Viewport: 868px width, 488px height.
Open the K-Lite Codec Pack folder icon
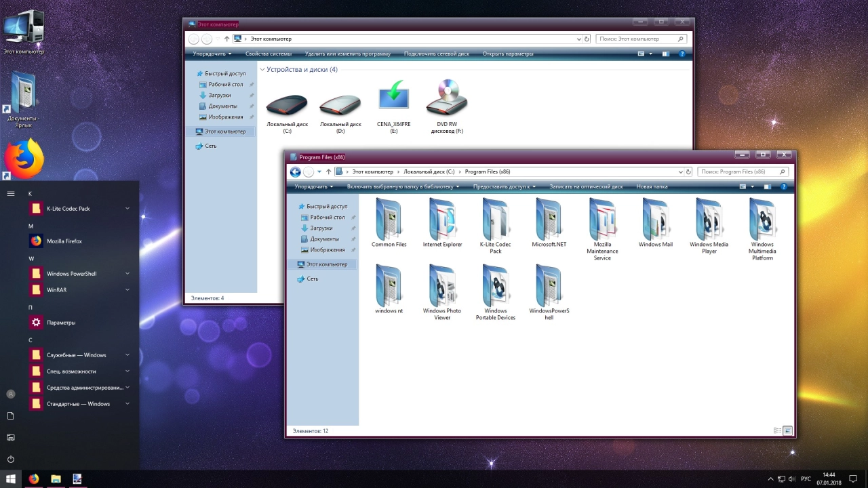pyautogui.click(x=496, y=218)
